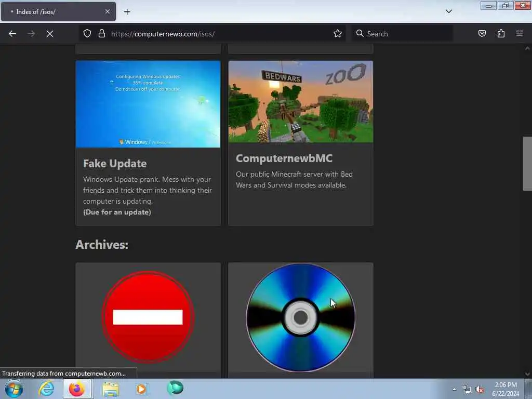Open the ComputernewbMC title link
The width and height of the screenshot is (532, 399).
(284, 158)
